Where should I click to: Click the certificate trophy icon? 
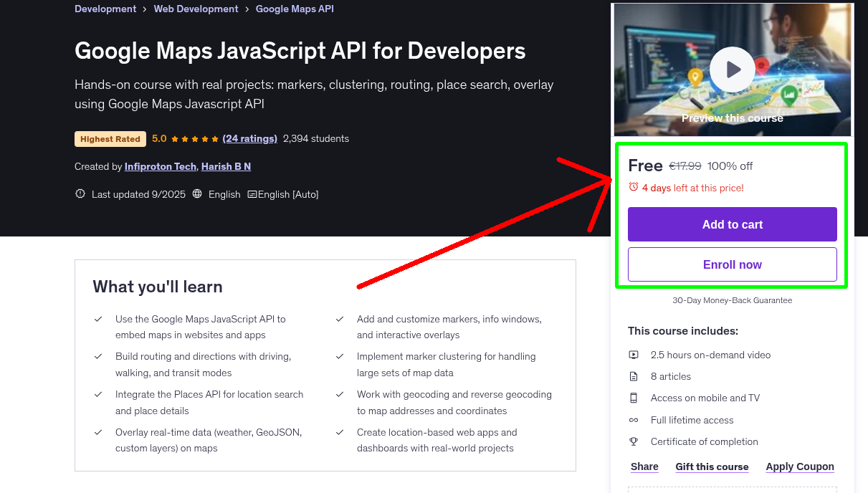[x=634, y=441]
